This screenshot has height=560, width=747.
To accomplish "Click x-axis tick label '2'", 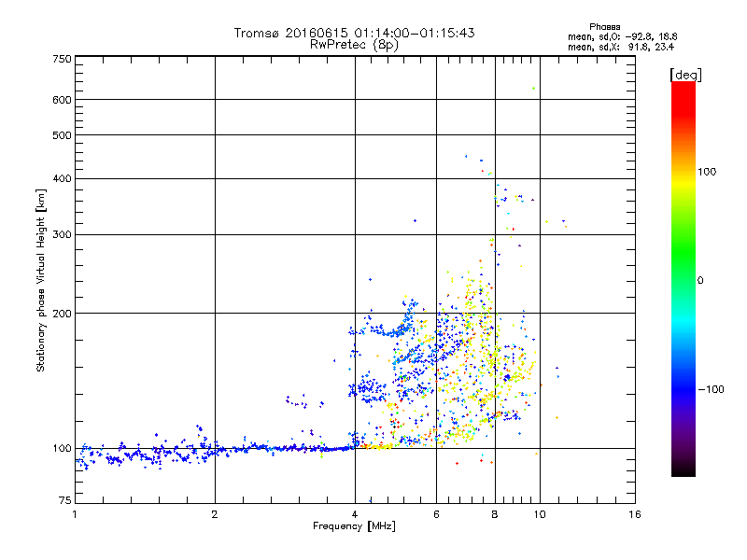I will (215, 514).
